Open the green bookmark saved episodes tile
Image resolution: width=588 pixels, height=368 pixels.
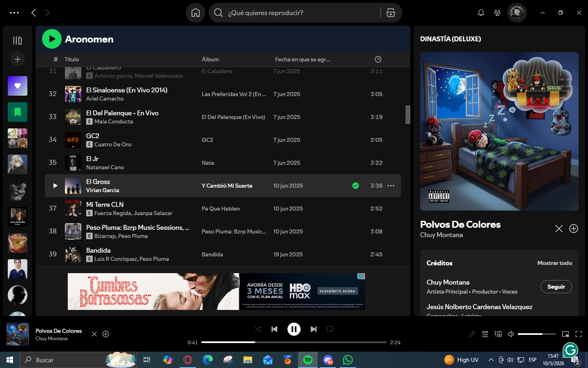(x=18, y=112)
